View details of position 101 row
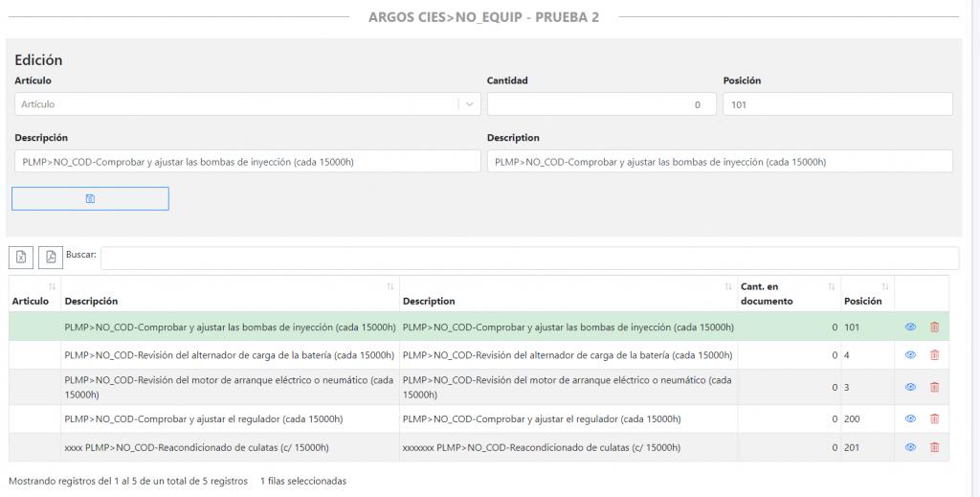Viewport: 980px width, 497px height. 910,327
